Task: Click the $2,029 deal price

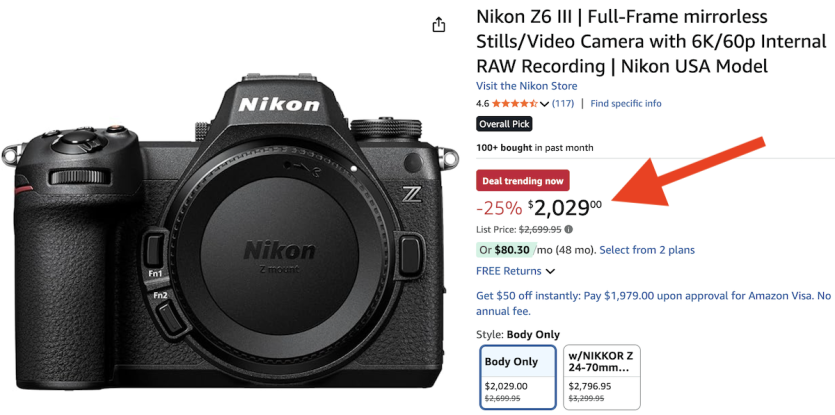Action: click(565, 208)
